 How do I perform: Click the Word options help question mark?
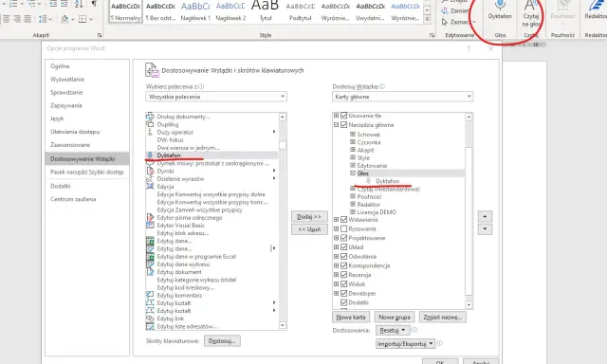pos(469,48)
